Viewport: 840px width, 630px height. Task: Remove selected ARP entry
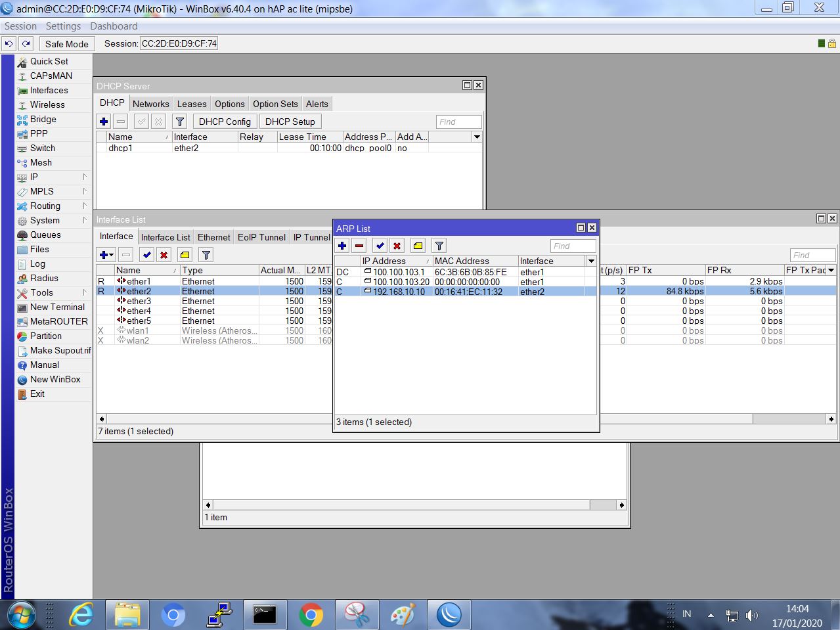pos(359,246)
